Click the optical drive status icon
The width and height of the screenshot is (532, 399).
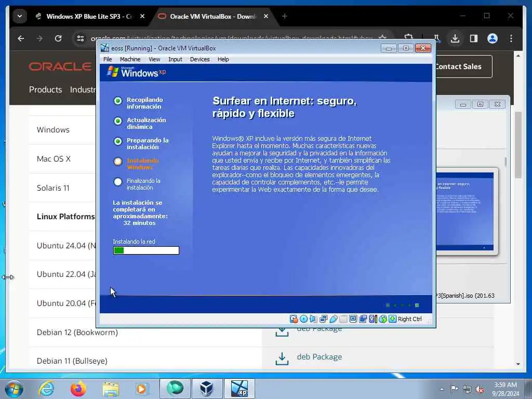pyautogui.click(x=303, y=319)
